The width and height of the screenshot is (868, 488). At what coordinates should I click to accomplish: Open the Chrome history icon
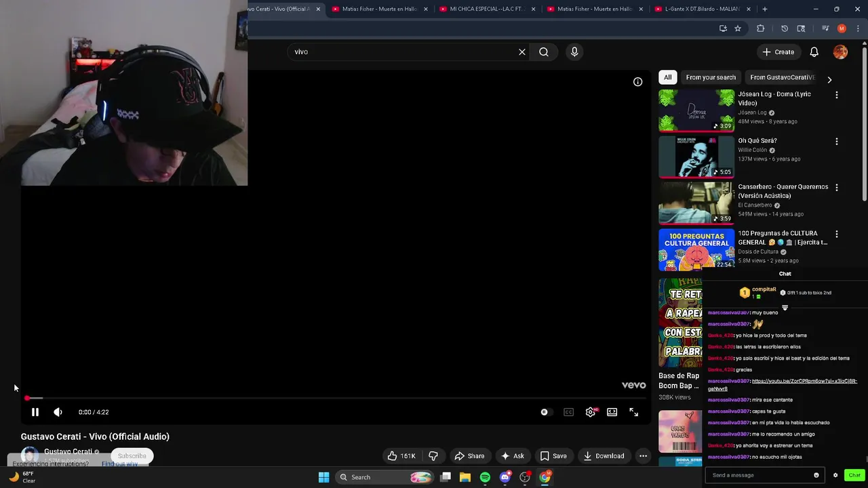785,28
